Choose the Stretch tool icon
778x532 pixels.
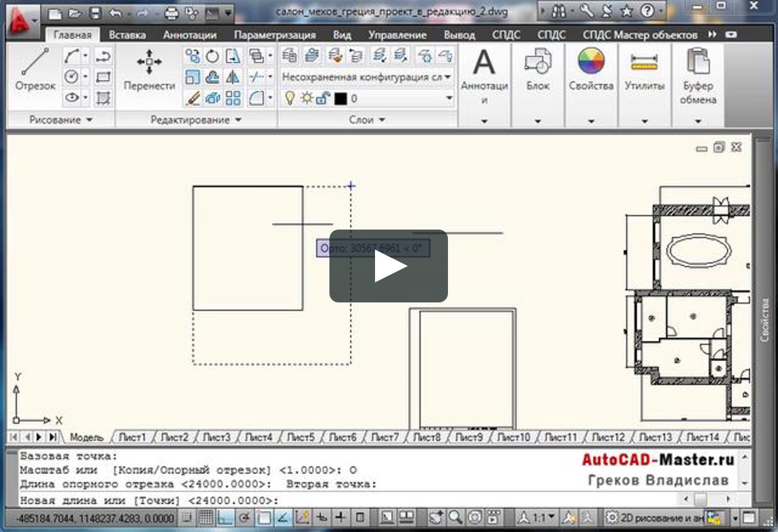point(233,56)
